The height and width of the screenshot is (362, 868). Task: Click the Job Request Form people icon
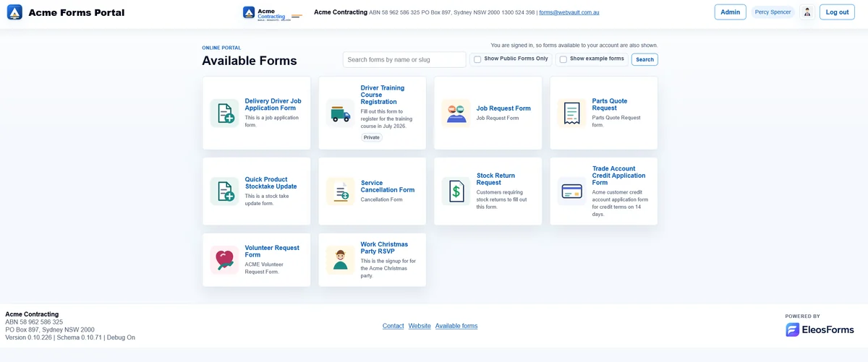coord(456,113)
